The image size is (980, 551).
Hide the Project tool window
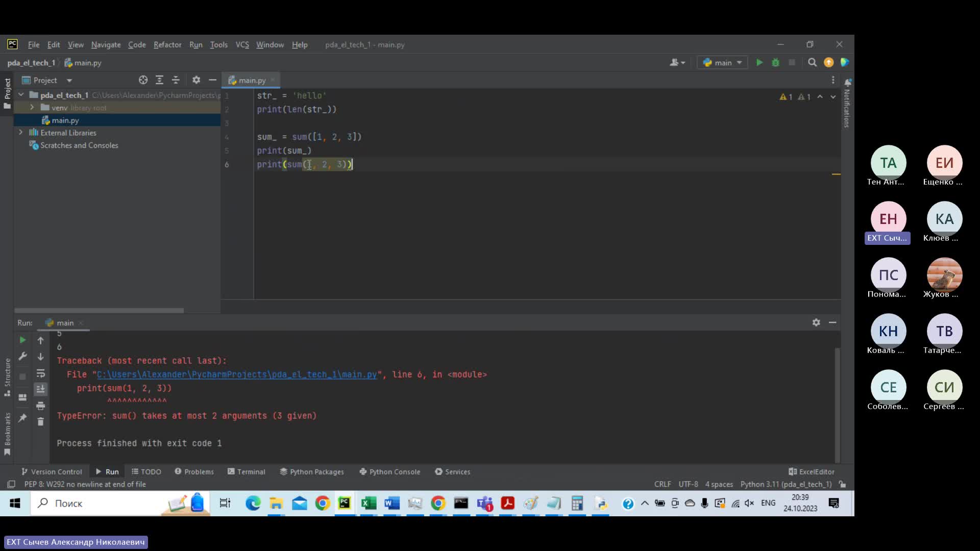(x=212, y=80)
